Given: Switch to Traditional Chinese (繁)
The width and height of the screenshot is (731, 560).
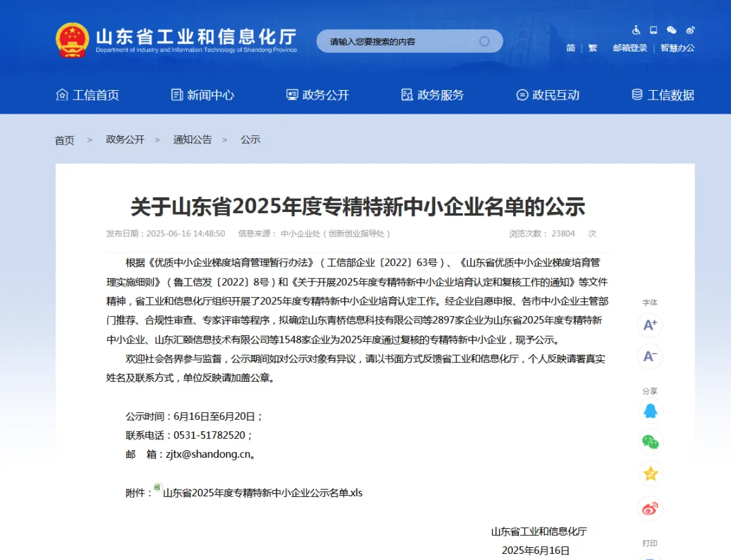Looking at the screenshot, I should pos(592,48).
